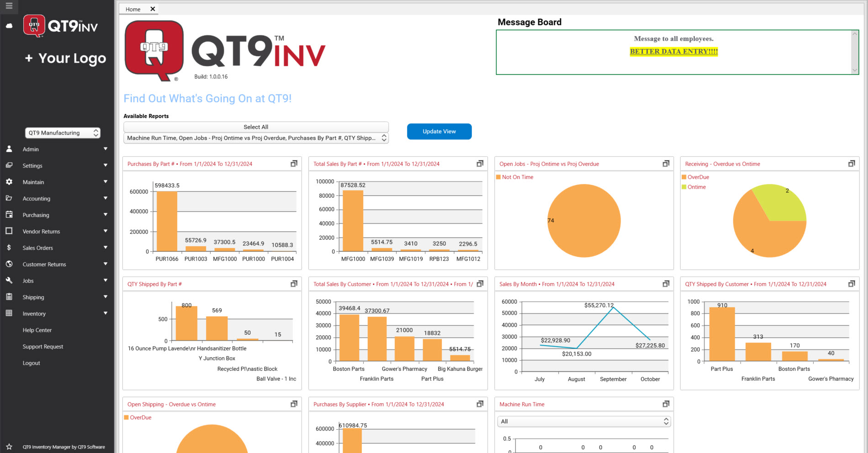Pop out the Receiving Overdue vs Ontime chart
The height and width of the screenshot is (453, 868).
(x=852, y=163)
